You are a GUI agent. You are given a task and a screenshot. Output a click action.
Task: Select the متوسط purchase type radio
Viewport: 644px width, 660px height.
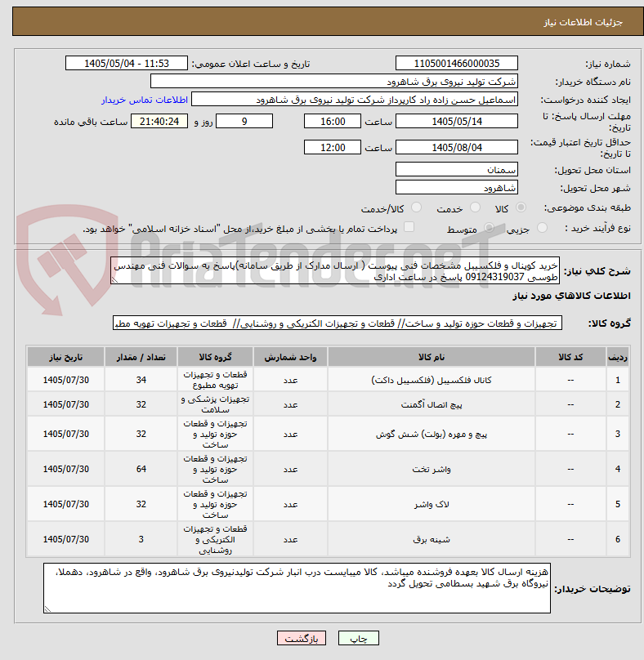click(x=489, y=228)
